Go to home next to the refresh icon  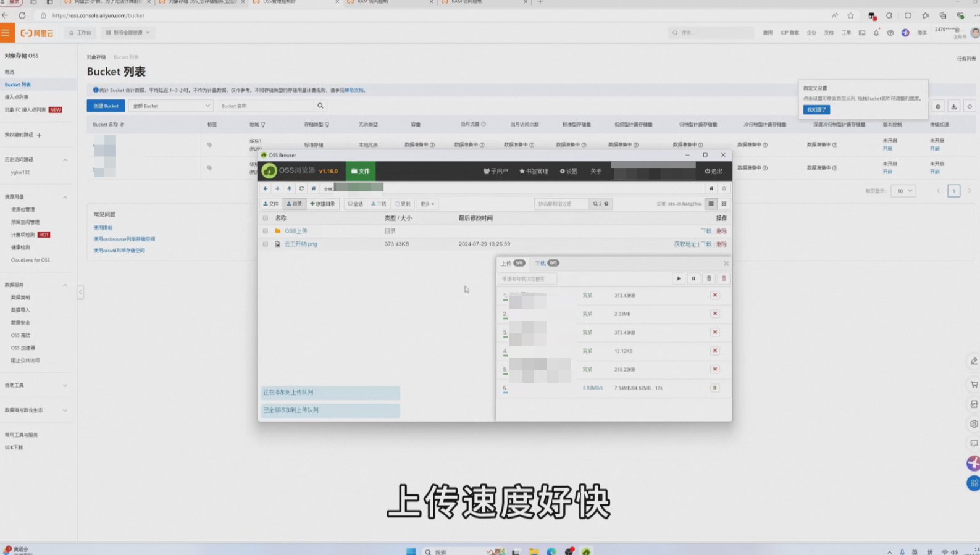[314, 188]
